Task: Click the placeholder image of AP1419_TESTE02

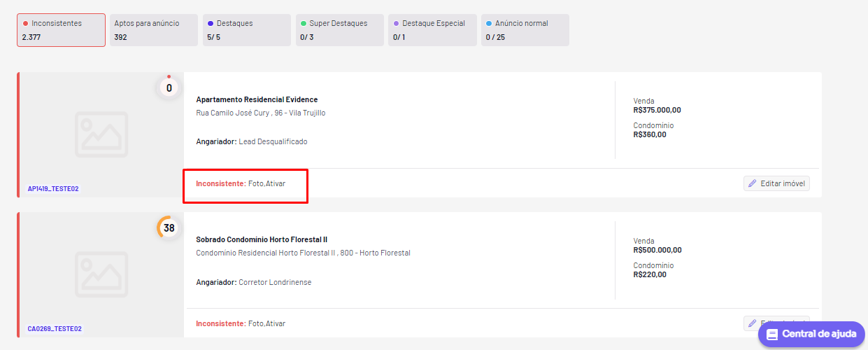Action: [101, 134]
